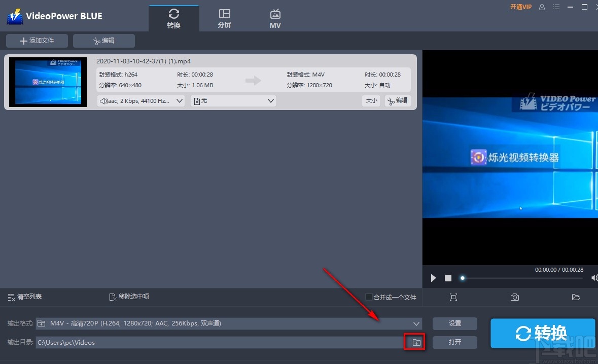
Task: Expand the output format dropdown showing M4V 高清720P
Action: pos(416,323)
